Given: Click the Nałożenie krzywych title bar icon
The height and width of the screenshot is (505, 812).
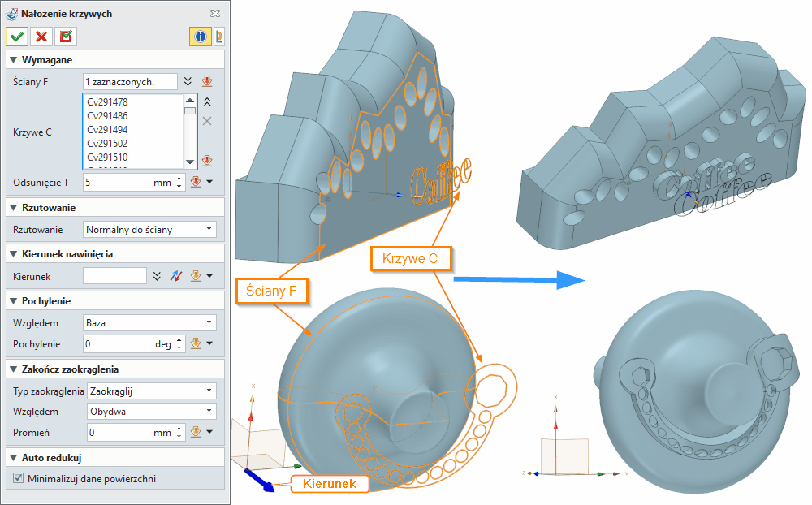Looking at the screenshot, I should (x=11, y=13).
